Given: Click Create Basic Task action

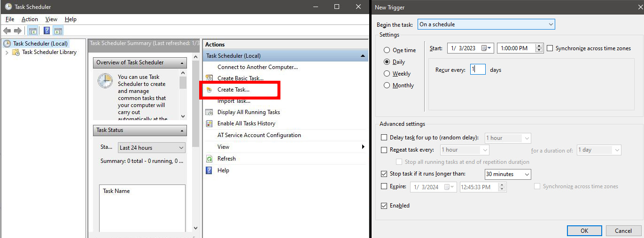Looking at the screenshot, I should [241, 78].
